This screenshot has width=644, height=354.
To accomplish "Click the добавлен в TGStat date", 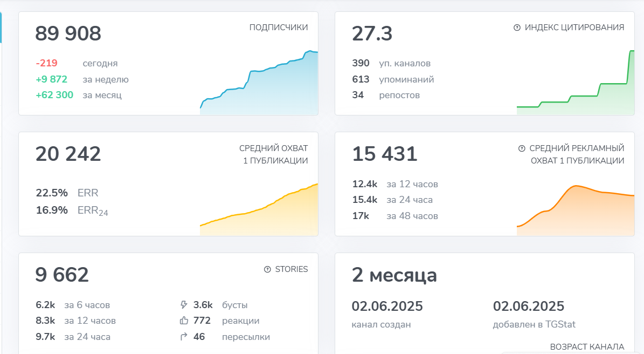I will (x=534, y=315).
